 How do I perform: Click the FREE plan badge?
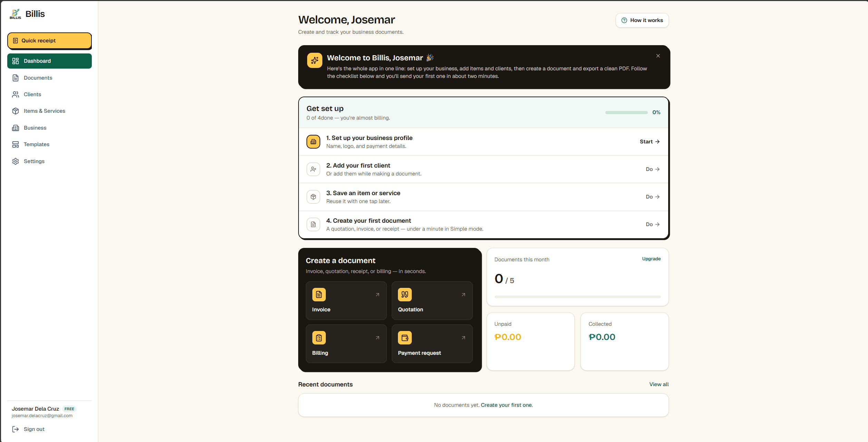pos(69,409)
